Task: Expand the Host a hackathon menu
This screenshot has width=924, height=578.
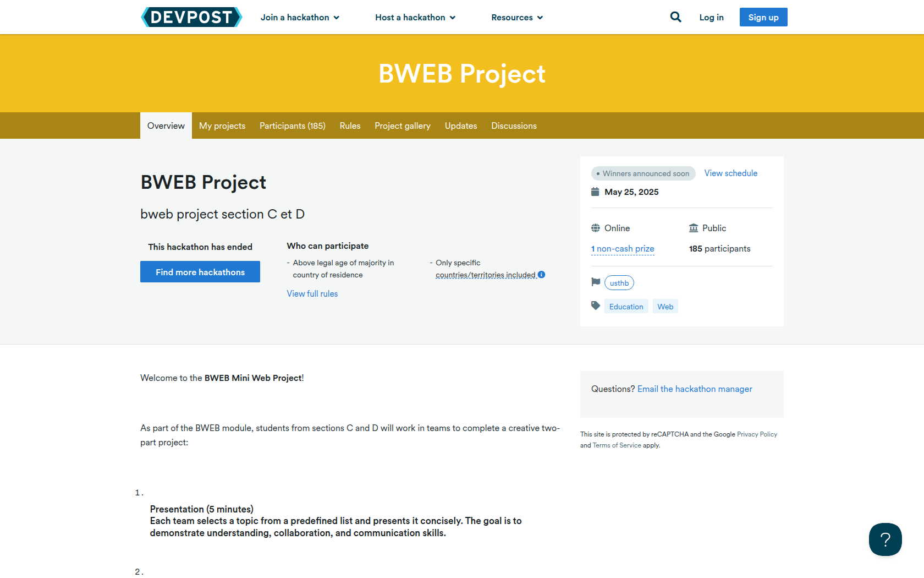Action: [x=415, y=18]
